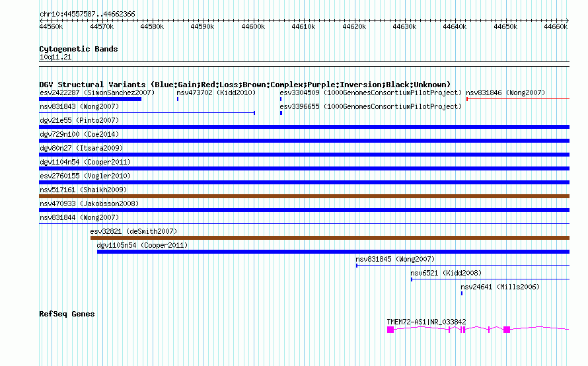Click chr10:44557587..44662366 coordinates text
This screenshot has width=588, height=366.
pyautogui.click(x=87, y=15)
